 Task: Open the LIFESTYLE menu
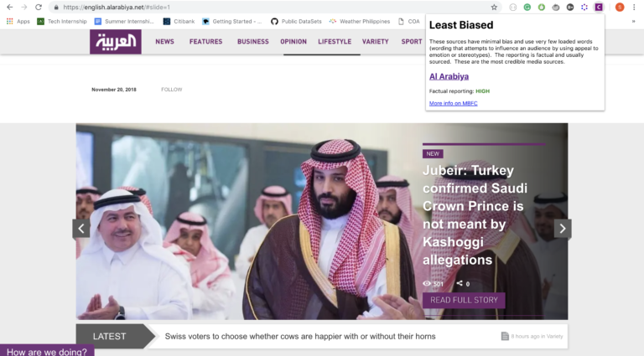coord(335,41)
